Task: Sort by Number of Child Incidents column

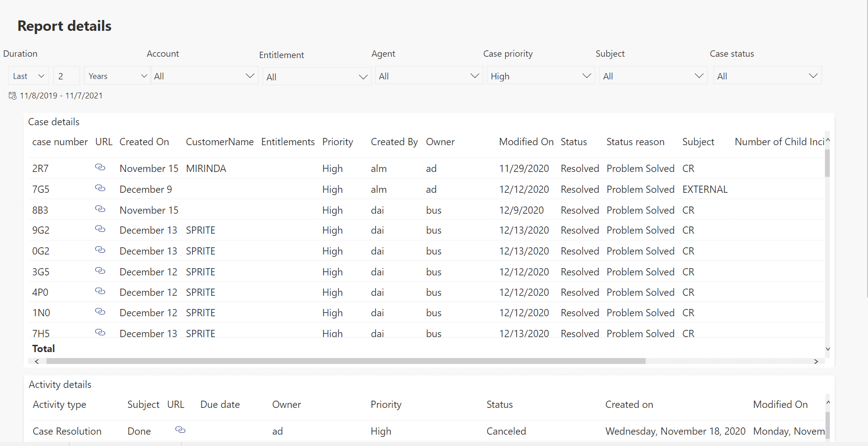Action: pyautogui.click(x=779, y=142)
